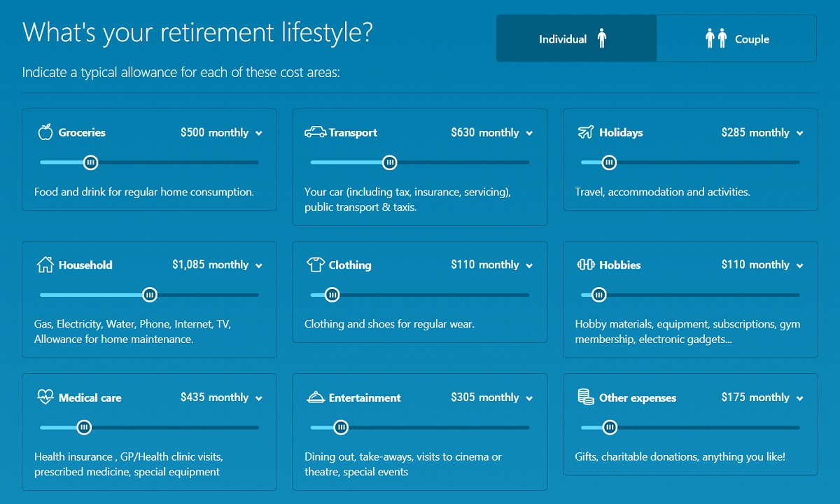
Task: Click the Entertainment slider handle
Action: pyautogui.click(x=341, y=427)
